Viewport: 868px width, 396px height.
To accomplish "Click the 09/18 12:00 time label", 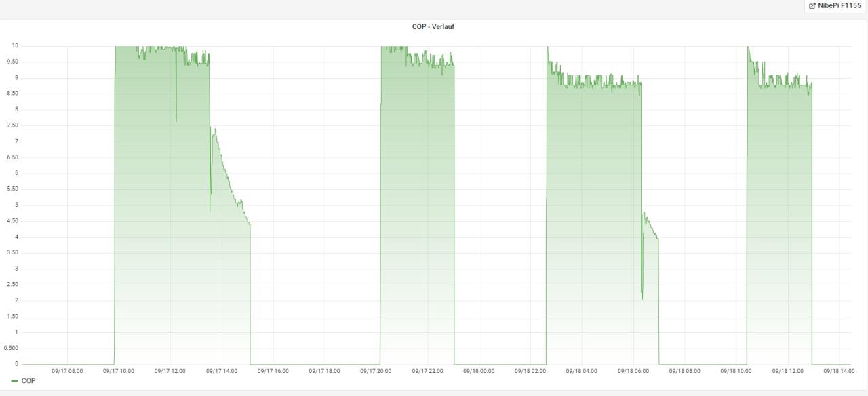I will pos(788,371).
